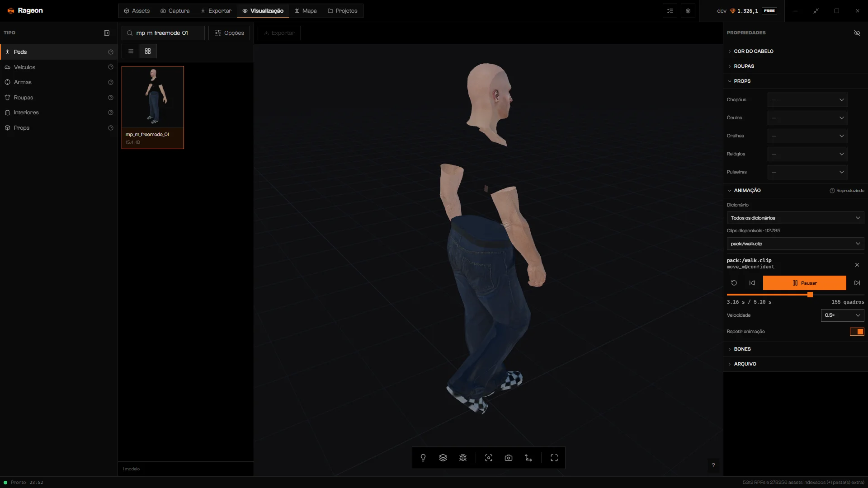Click the focus target icon in viewport toolbar
The image size is (868, 488).
tap(489, 458)
